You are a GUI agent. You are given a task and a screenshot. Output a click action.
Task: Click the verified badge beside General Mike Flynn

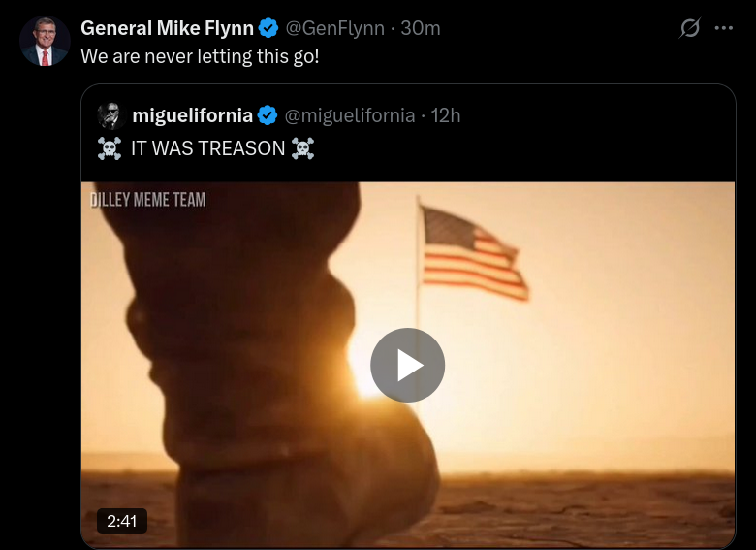pyautogui.click(x=269, y=28)
